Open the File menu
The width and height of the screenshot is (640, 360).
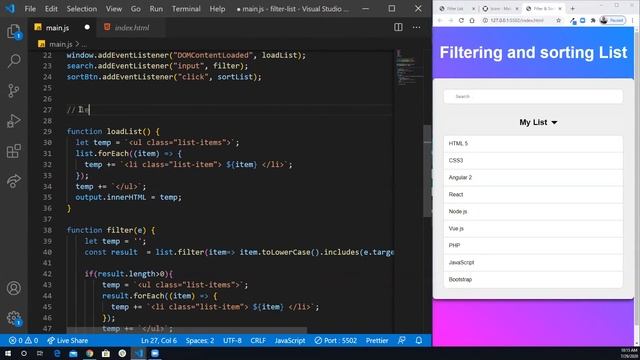tap(30, 9)
